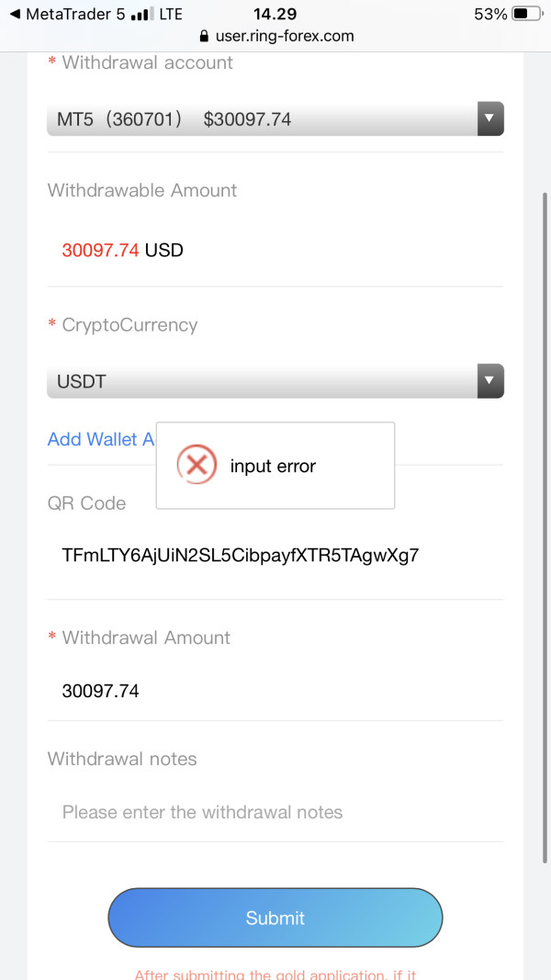Click the Add Wallet Address link

(101, 439)
